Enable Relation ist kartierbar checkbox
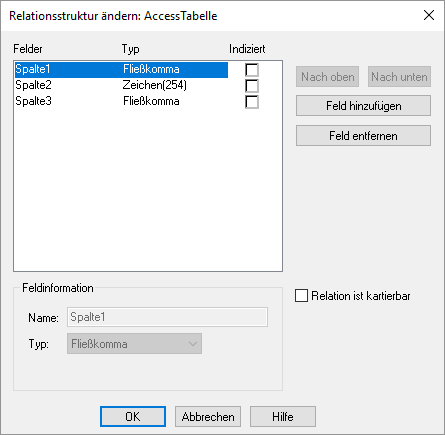 coord(301,296)
